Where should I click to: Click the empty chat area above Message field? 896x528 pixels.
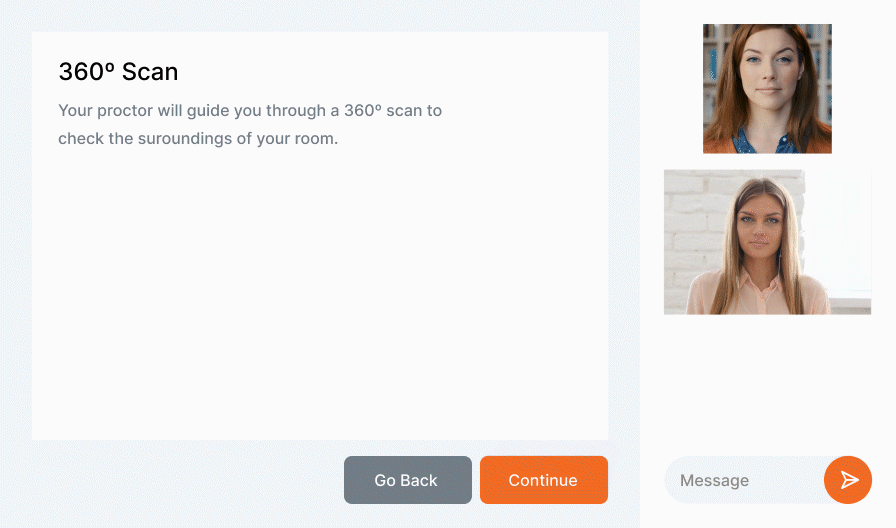pos(767,384)
